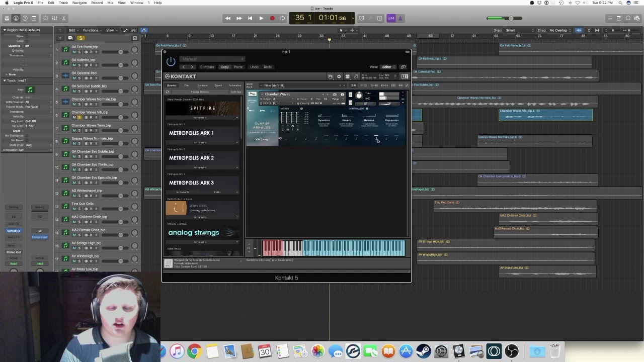
Task: Open Track menu in menu bar
Action: click(63, 3)
